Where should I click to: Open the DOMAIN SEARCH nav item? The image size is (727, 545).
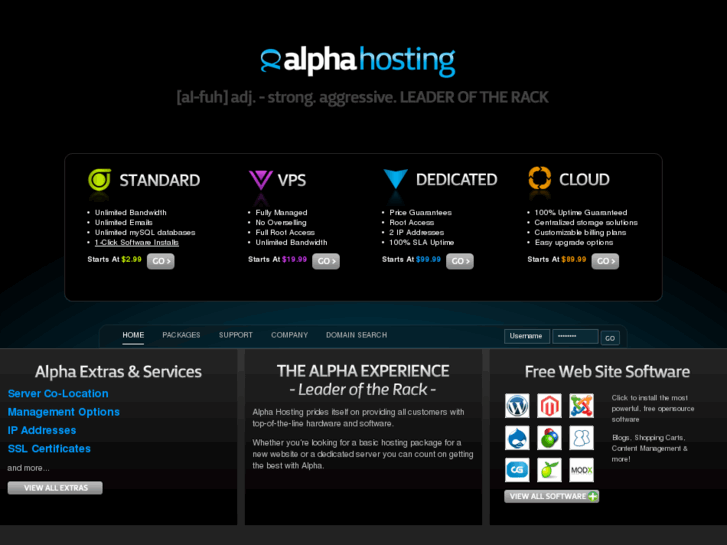pyautogui.click(x=357, y=335)
